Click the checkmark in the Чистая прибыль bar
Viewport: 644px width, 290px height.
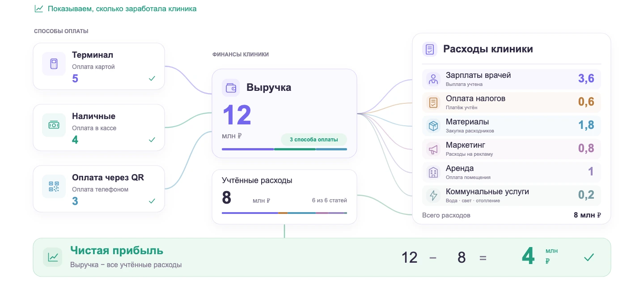tap(589, 257)
